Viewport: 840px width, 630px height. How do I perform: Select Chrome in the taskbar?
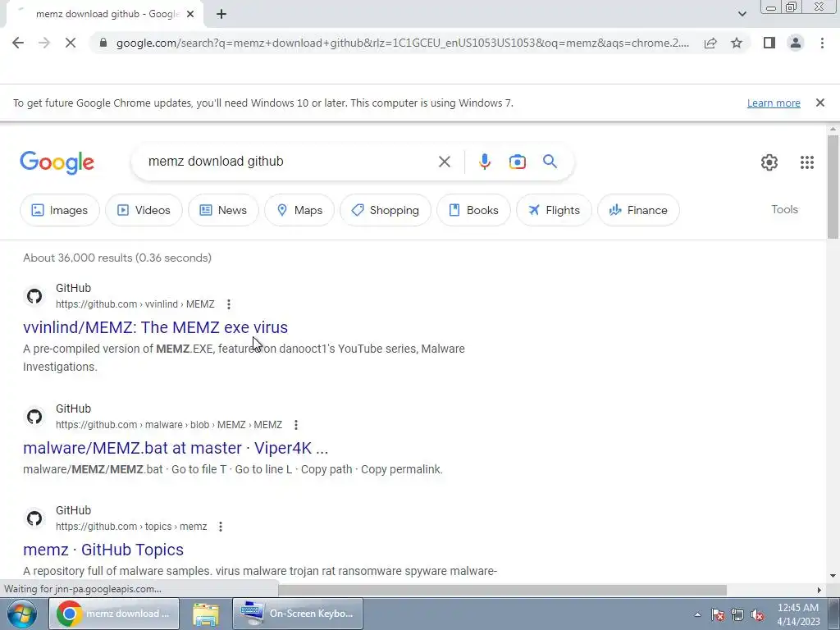coord(113,614)
